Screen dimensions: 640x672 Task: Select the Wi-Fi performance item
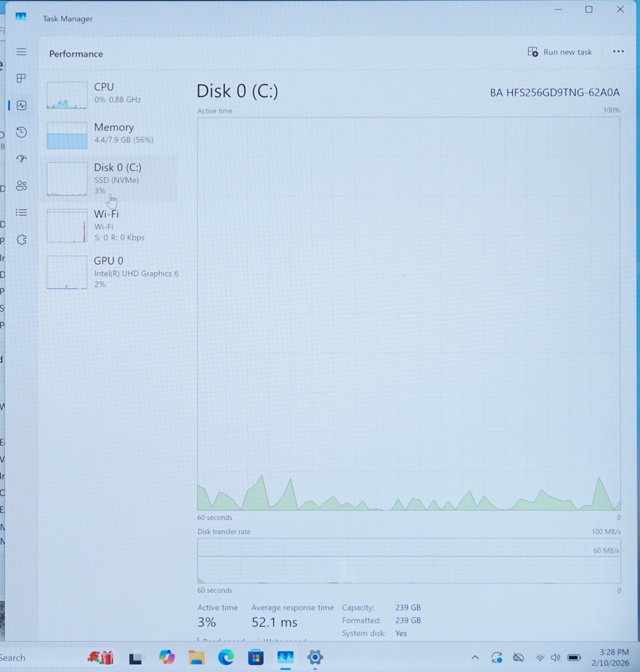click(x=109, y=226)
